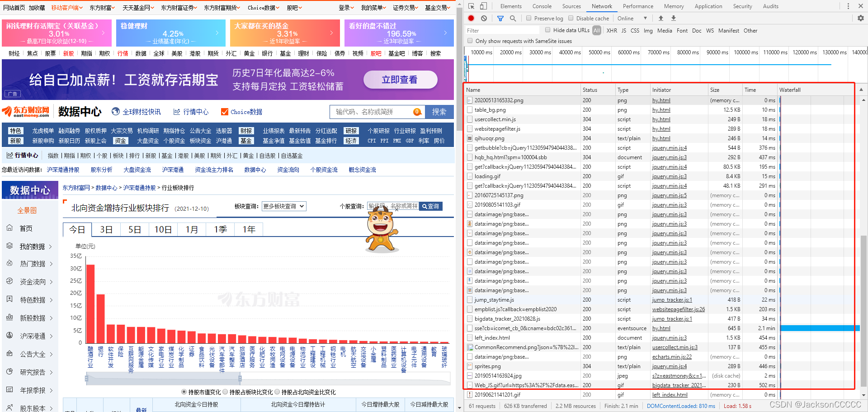Import HAR file (upload arrow)
Screen dimensions: 868x412
[661, 18]
